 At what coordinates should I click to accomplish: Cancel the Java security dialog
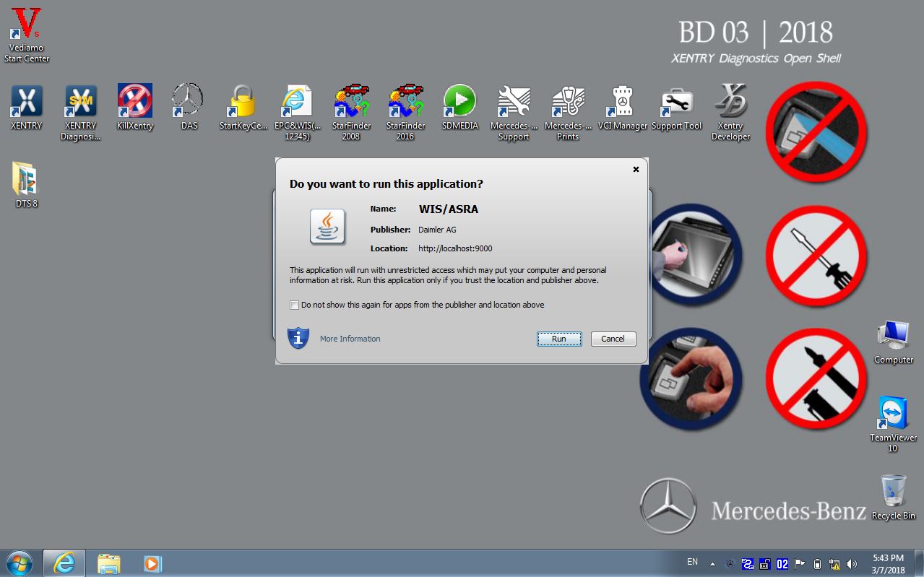click(613, 339)
